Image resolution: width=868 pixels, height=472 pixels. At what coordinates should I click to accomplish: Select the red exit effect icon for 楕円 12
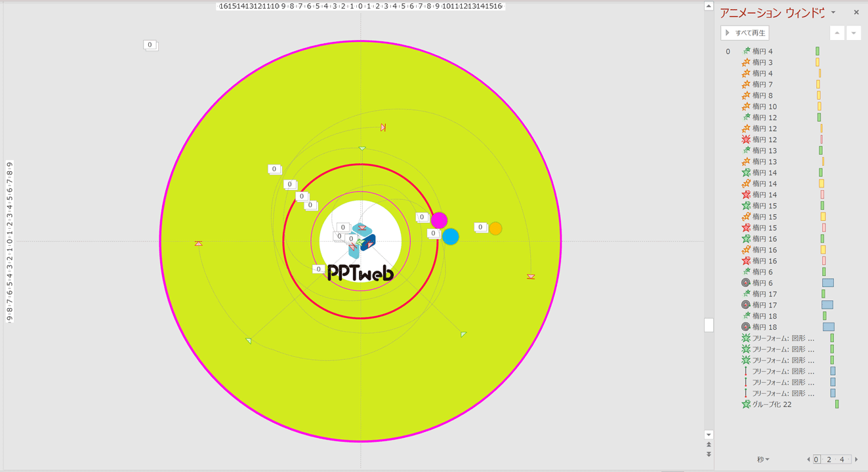pyautogui.click(x=746, y=140)
